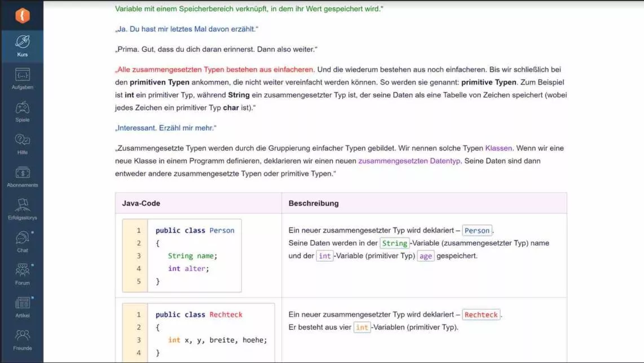Screen dimensions: 644x363
Task: Go to Spiele in the sidebar
Action: (x=22, y=112)
